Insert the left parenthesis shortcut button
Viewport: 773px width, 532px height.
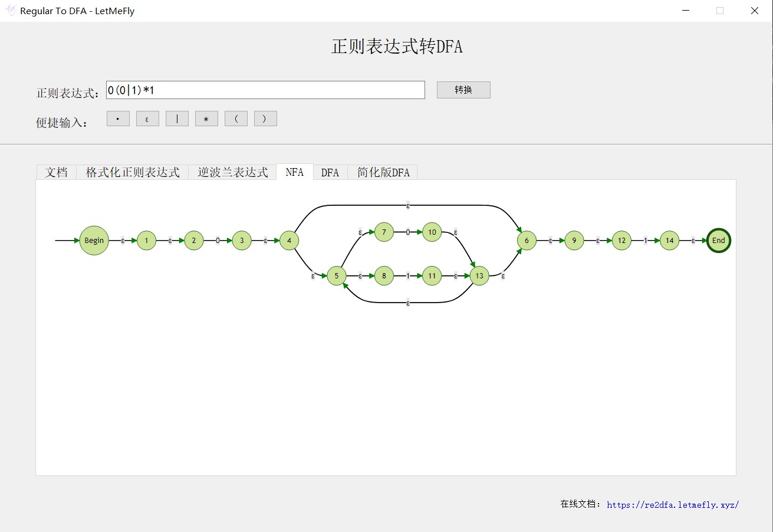click(x=236, y=119)
